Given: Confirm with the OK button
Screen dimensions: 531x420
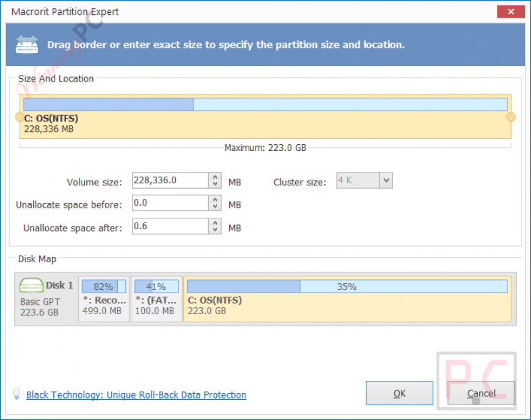Looking at the screenshot, I should tap(400, 393).
